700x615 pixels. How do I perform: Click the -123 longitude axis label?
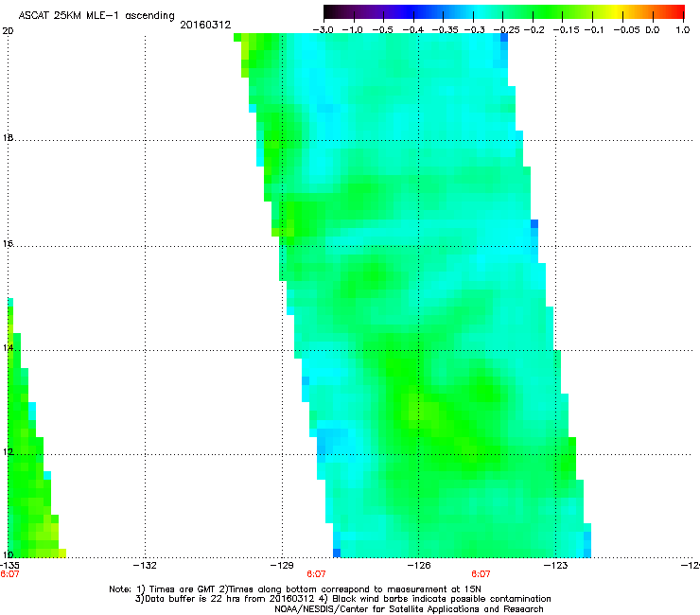coord(556,566)
